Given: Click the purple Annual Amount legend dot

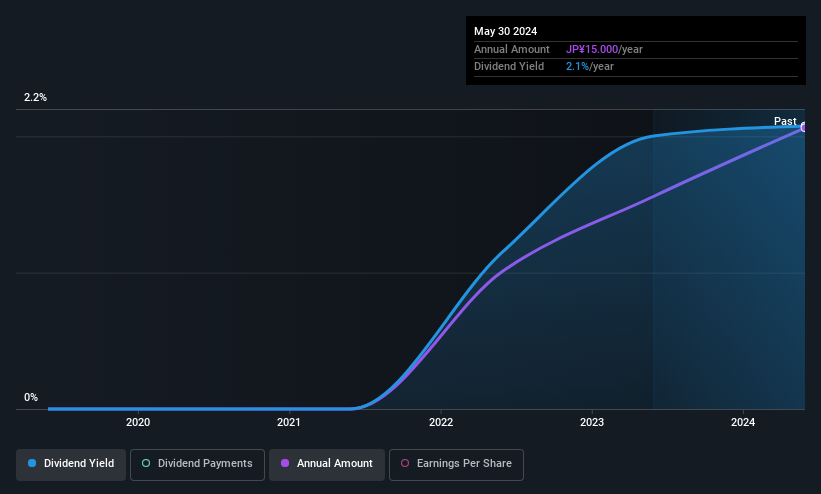Looking at the screenshot, I should (x=285, y=463).
